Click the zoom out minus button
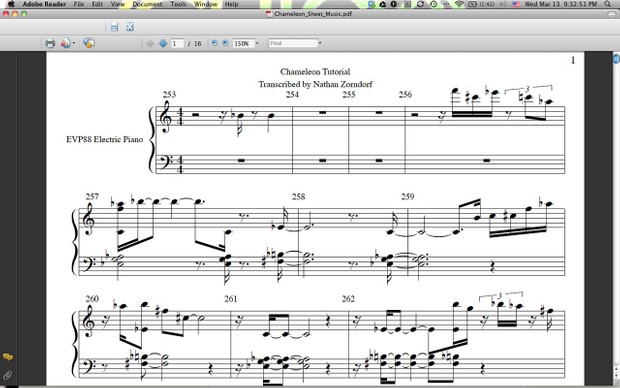620x388 pixels. click(214, 43)
